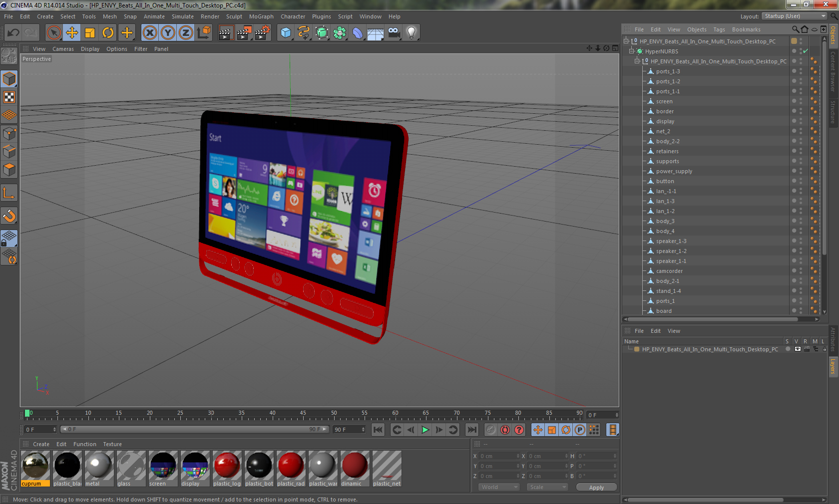Click frame 45 on the timeline
Image resolution: width=839 pixels, height=504 pixels.
click(303, 414)
